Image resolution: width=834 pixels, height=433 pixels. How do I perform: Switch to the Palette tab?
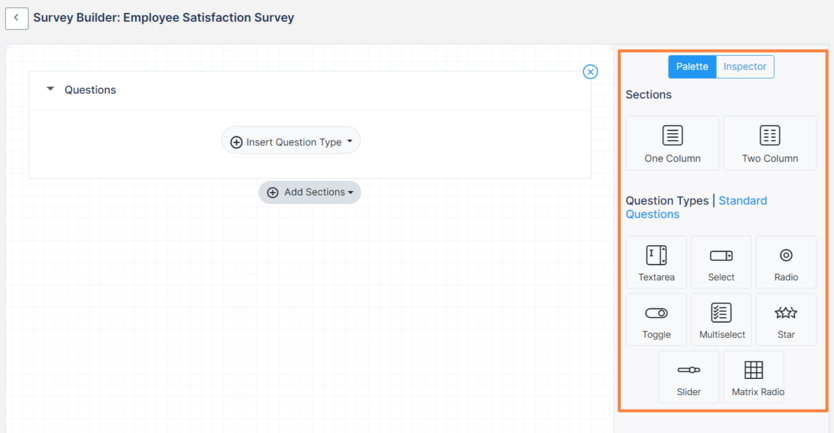(692, 67)
